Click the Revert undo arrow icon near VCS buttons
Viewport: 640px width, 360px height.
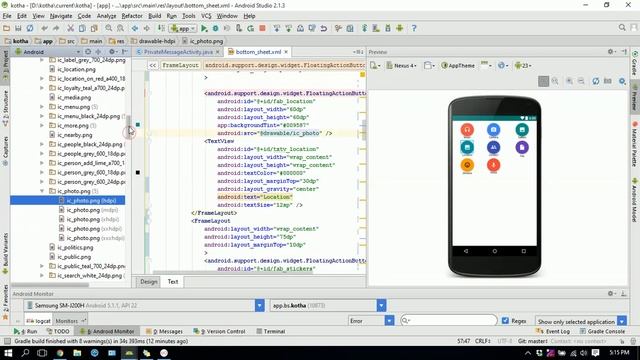click(x=324, y=28)
